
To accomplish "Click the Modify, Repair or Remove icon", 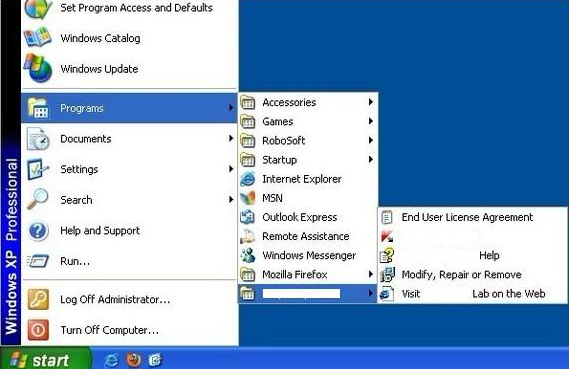I will (387, 275).
